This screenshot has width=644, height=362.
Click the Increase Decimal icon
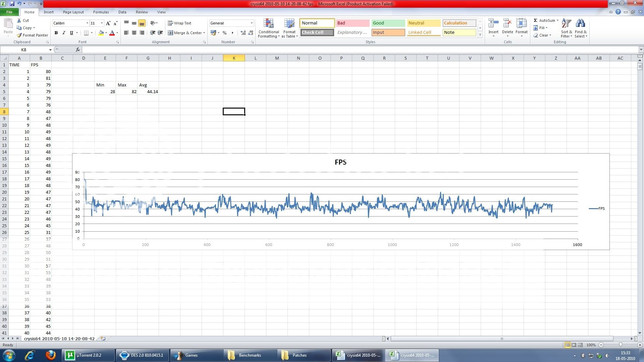(243, 33)
